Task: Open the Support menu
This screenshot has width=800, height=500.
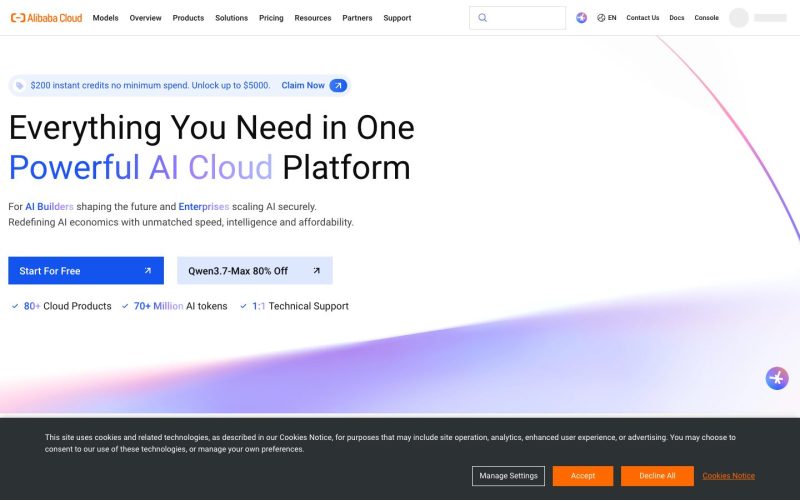Action: coord(397,18)
